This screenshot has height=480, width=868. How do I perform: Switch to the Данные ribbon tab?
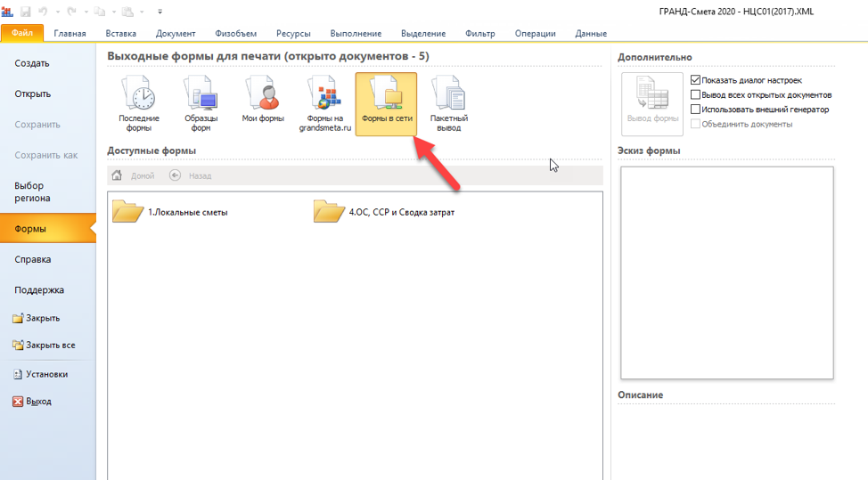[x=591, y=33]
